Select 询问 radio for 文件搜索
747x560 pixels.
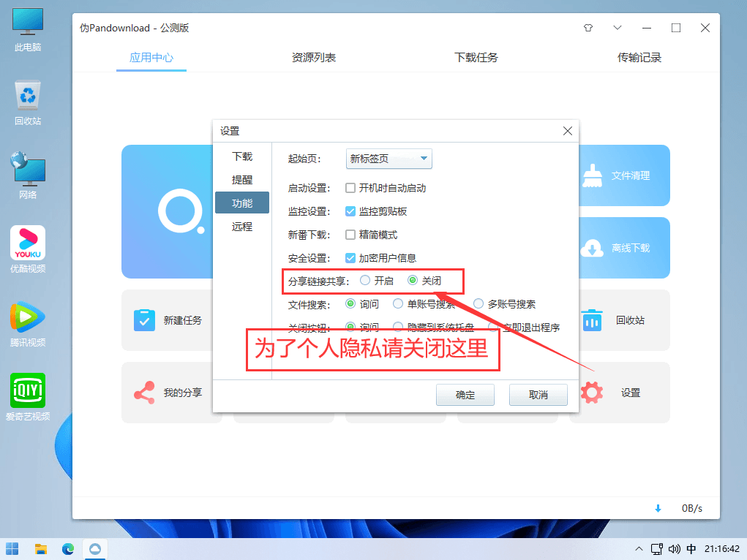350,304
